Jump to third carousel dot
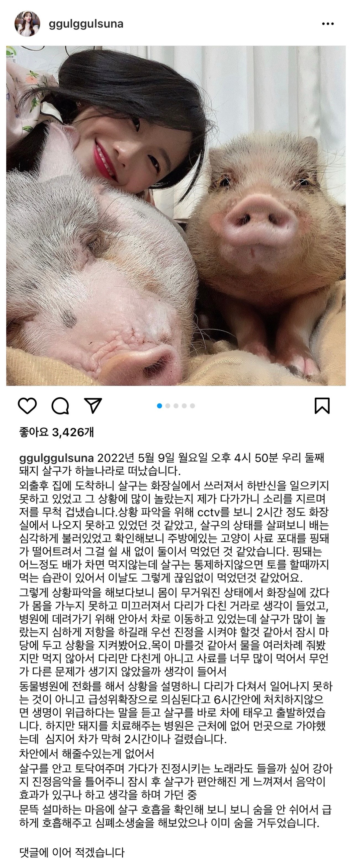Viewport: 352px width, 868px height. coord(176,406)
